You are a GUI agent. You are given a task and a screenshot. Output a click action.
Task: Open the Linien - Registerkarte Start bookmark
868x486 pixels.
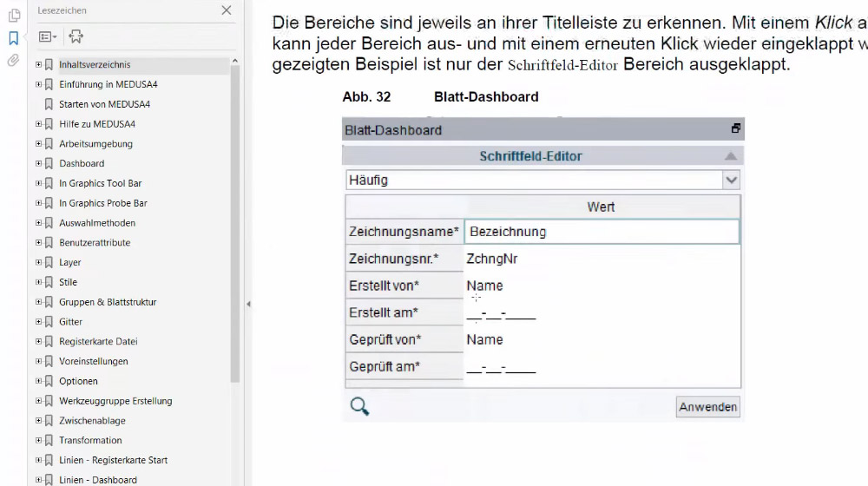click(x=113, y=460)
